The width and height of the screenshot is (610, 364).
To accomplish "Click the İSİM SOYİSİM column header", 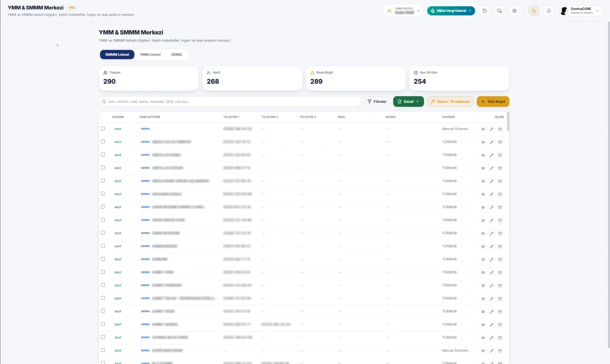I will click(150, 117).
